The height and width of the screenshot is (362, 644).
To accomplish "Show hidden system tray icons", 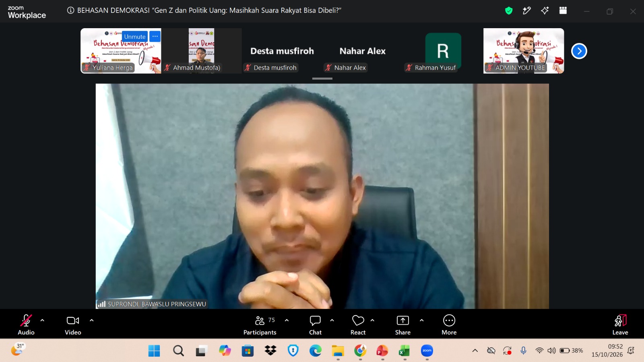I will coord(475,351).
